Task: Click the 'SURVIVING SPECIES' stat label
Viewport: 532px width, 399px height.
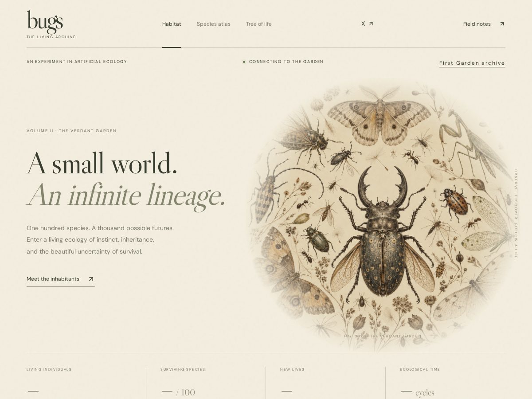Action: pyautogui.click(x=183, y=369)
